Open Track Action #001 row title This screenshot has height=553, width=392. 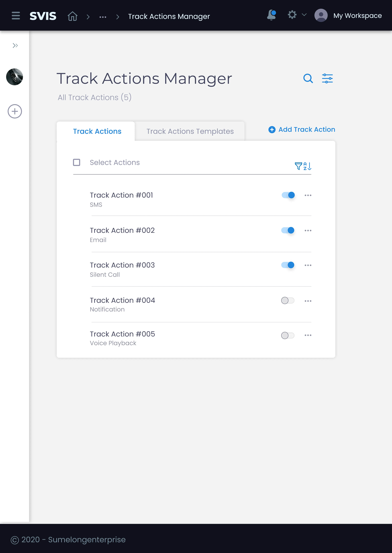(x=121, y=195)
